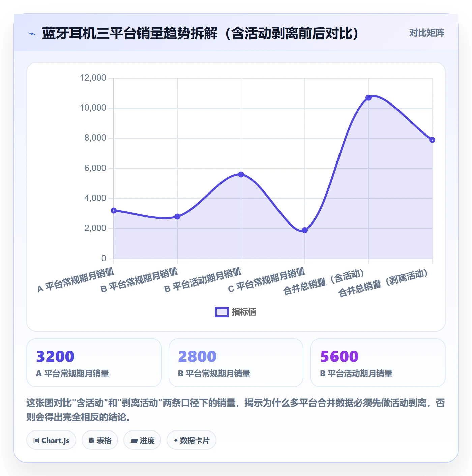This screenshot has height=476, width=472.
Task: Click the 10,000 y-axis label
Action: 93,108
